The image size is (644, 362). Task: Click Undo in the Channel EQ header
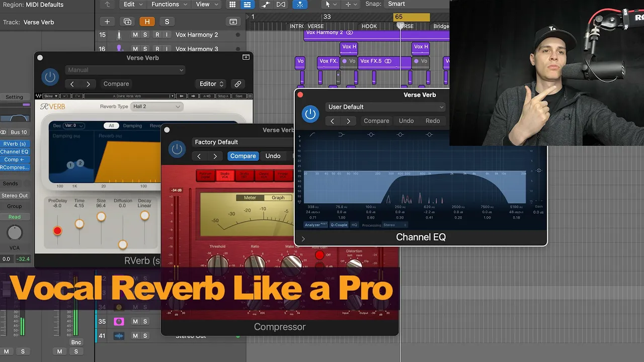pos(406,121)
